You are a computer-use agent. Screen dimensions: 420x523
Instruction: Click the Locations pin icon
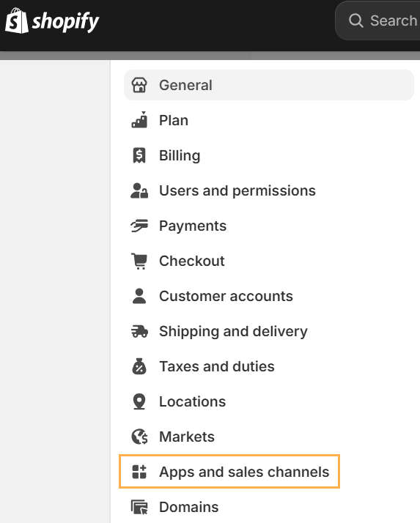[139, 401]
